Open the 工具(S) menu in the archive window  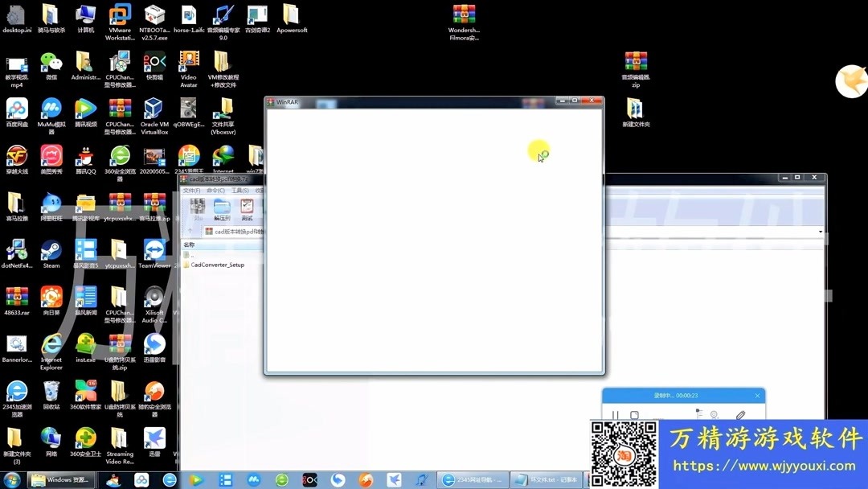click(x=239, y=190)
